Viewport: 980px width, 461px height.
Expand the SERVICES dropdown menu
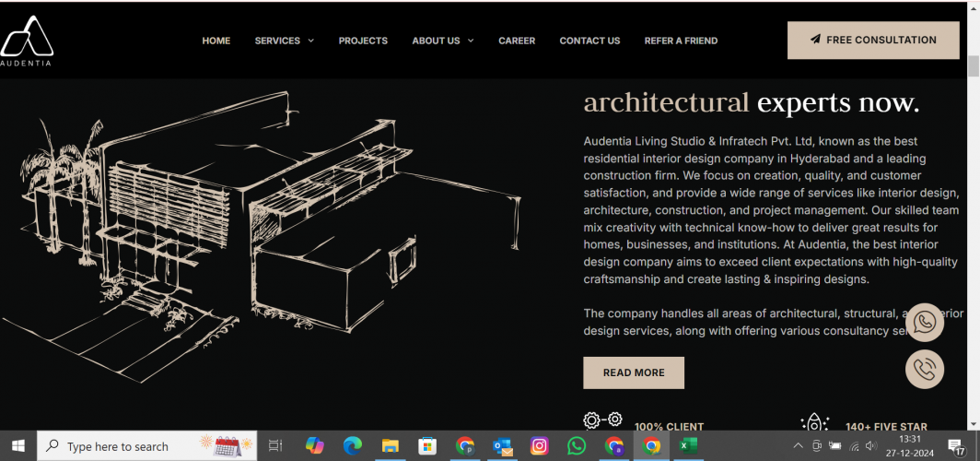tap(285, 41)
